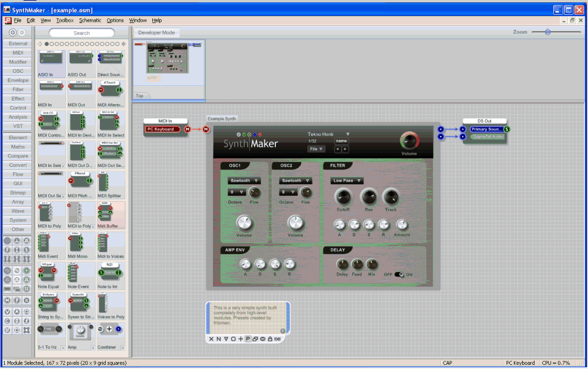Choose the String to Sysex module

[x=51, y=306]
